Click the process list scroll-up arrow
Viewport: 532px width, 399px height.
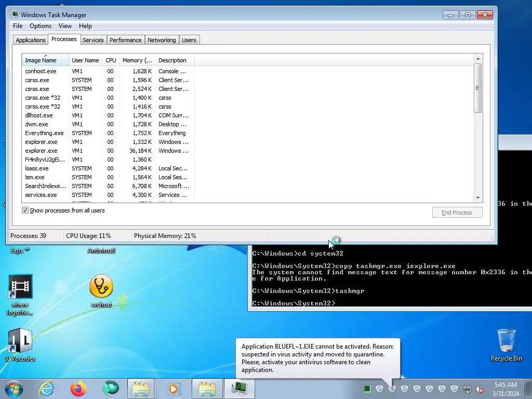pos(478,59)
